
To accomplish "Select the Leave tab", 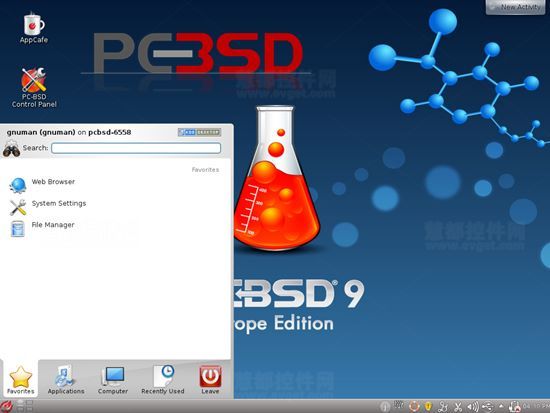I will (210, 380).
